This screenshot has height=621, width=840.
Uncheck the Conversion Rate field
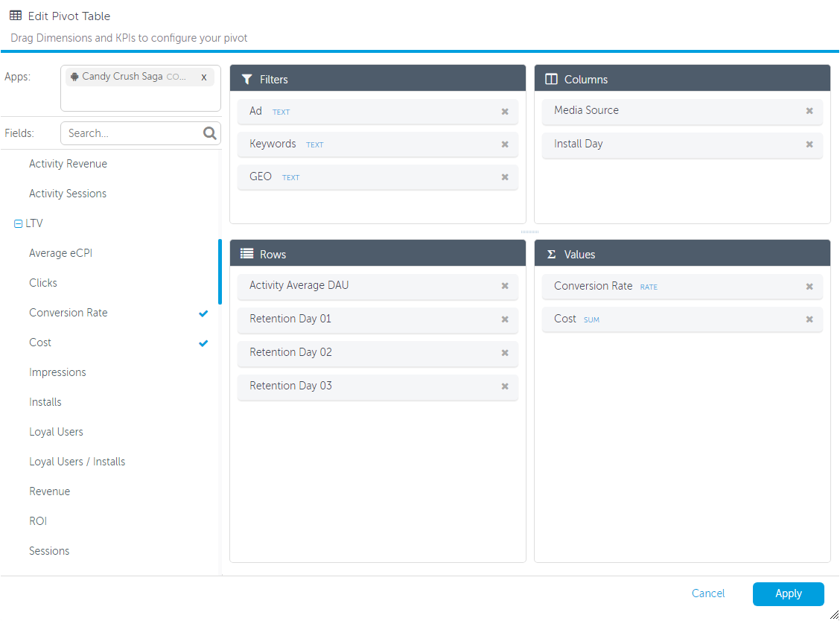[203, 313]
